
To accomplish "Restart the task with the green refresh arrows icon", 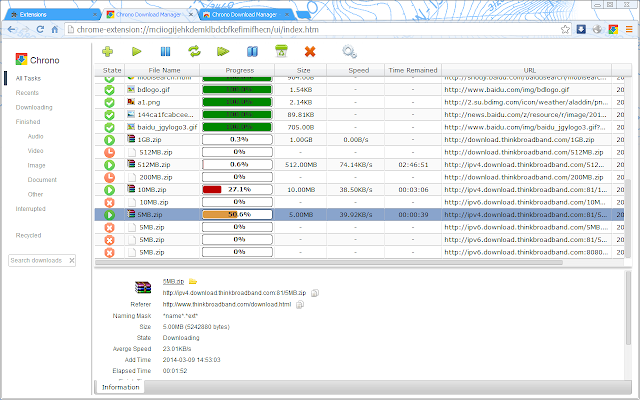I will coord(194,51).
